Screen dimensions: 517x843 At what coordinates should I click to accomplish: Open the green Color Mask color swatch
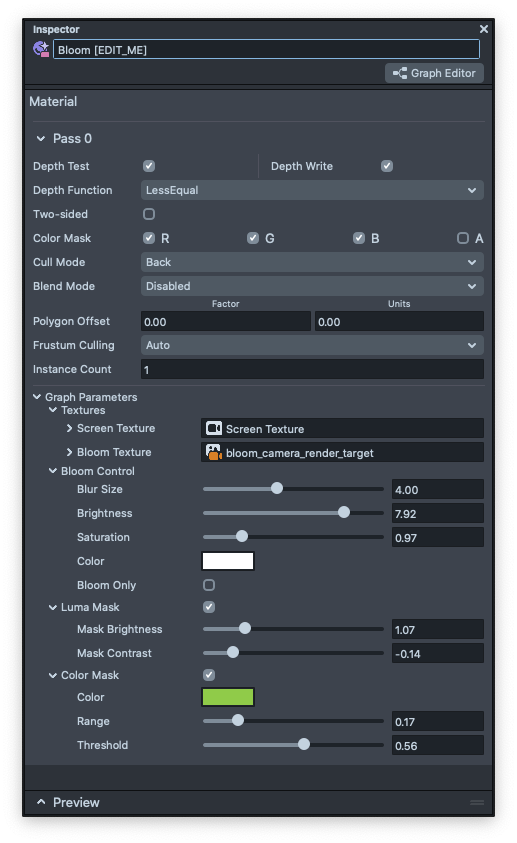coord(228,697)
